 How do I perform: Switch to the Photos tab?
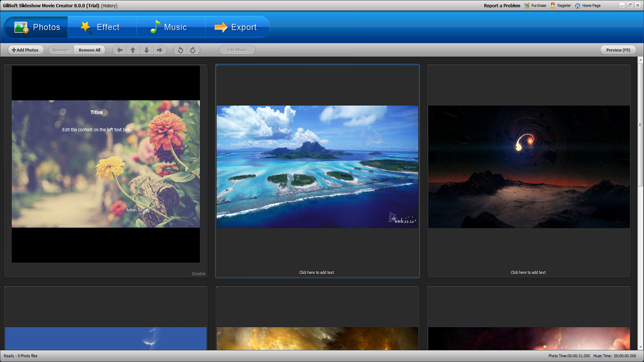36,27
